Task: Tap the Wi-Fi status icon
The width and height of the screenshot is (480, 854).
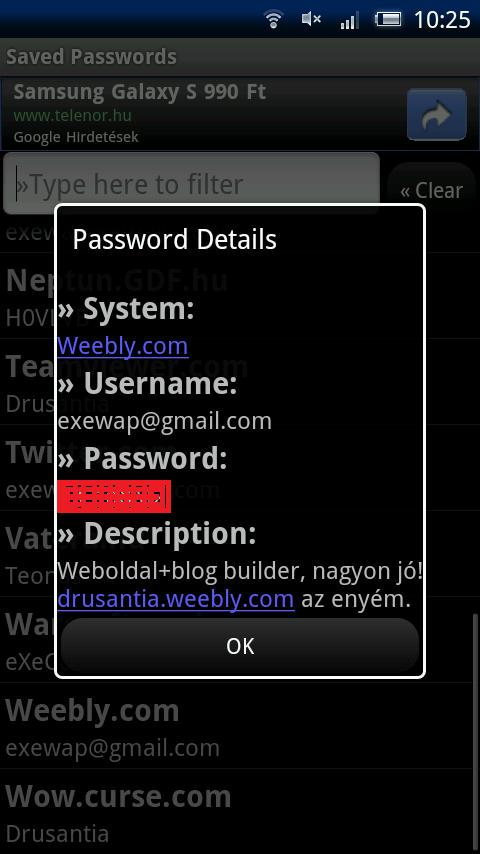Action: [273, 20]
